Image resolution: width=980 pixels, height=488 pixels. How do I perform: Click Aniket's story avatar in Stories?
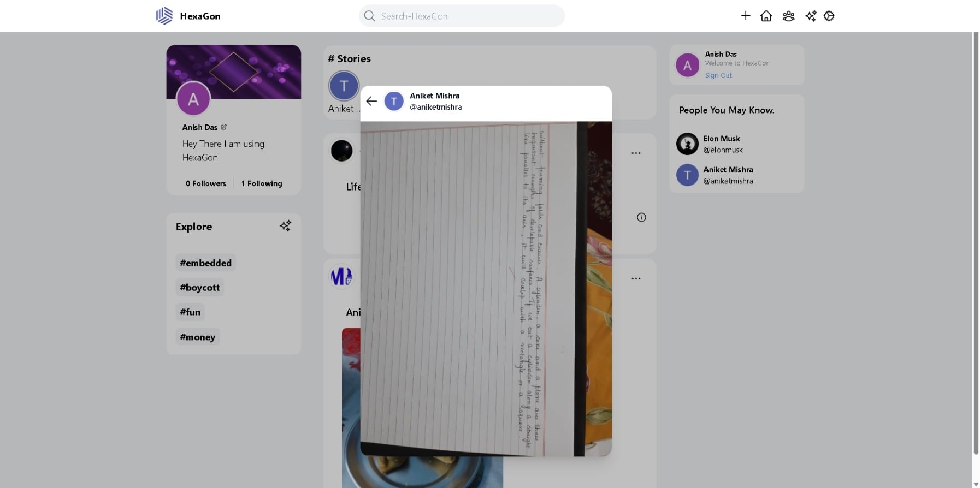click(344, 86)
